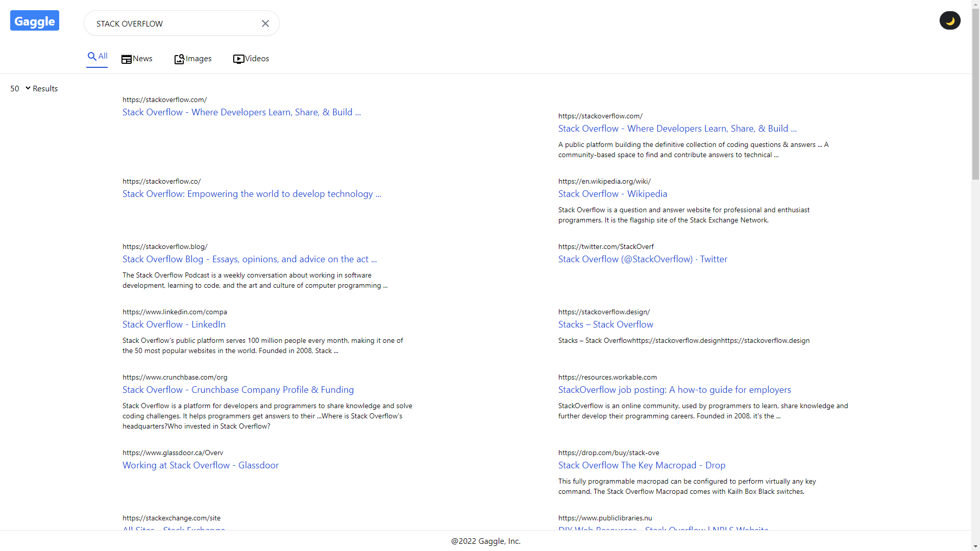
Task: Switch to the Videos tab
Action: [x=251, y=59]
